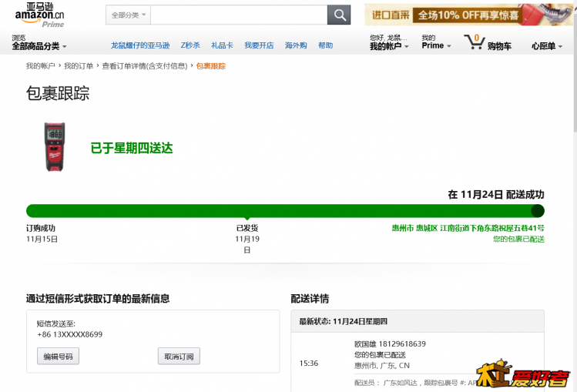Click the red meter product thumbnail
577x392 pixels.
click(x=55, y=147)
